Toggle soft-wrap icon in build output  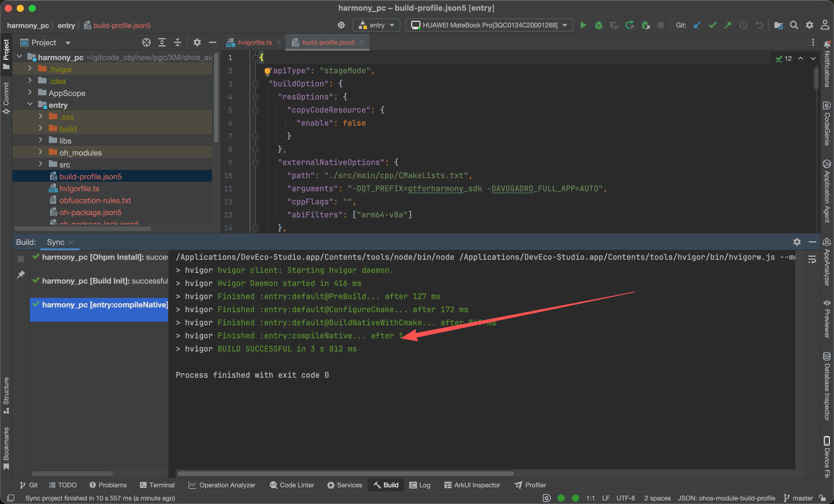[812, 260]
